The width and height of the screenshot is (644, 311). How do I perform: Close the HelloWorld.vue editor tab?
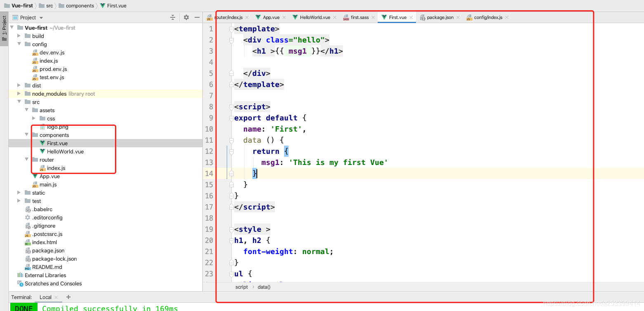pyautogui.click(x=335, y=17)
